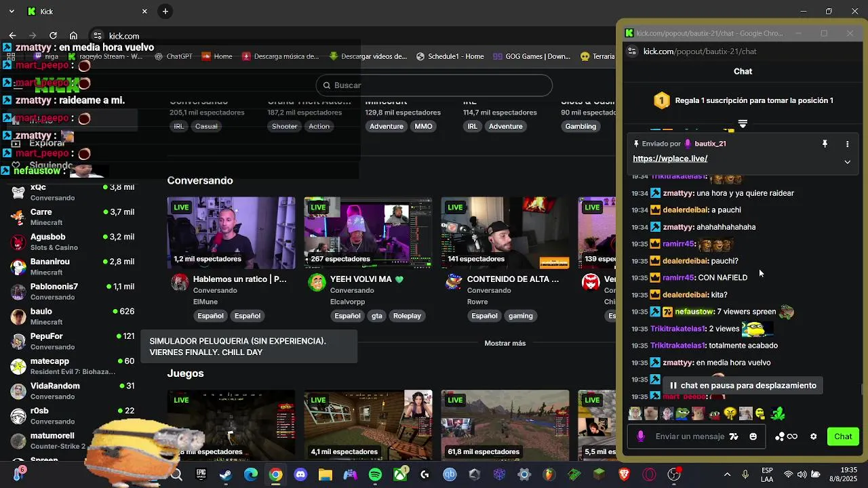Screen dimensions: 868x488
Task: Open Wi-Fi network settings in tray
Action: coord(788,474)
